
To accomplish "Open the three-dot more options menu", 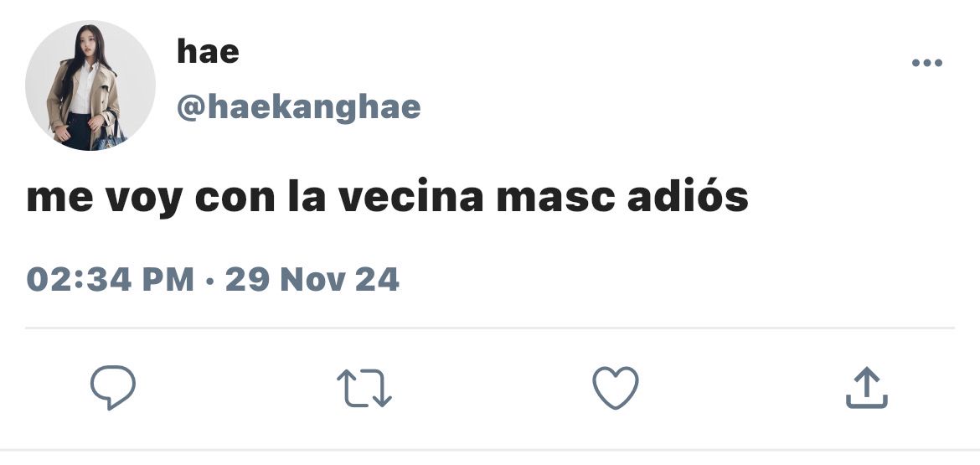I will (x=927, y=63).
